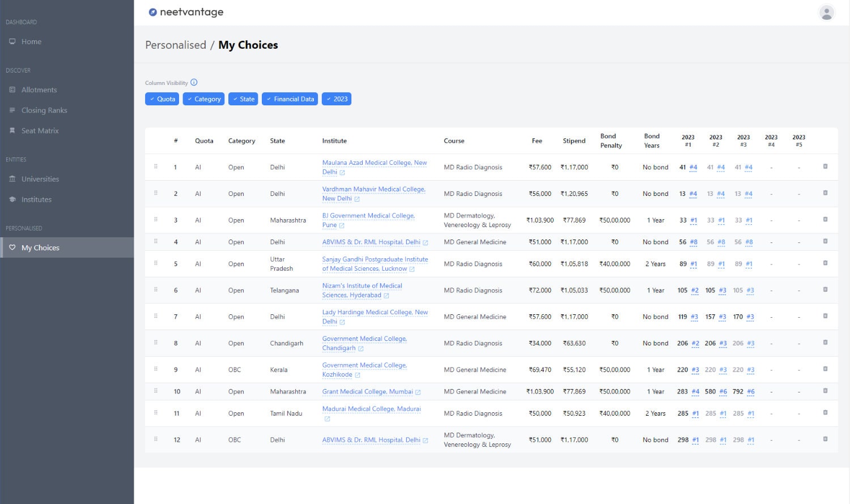This screenshot has width=850, height=504.
Task: Toggle the Quota column visibility
Action: coord(162,99)
